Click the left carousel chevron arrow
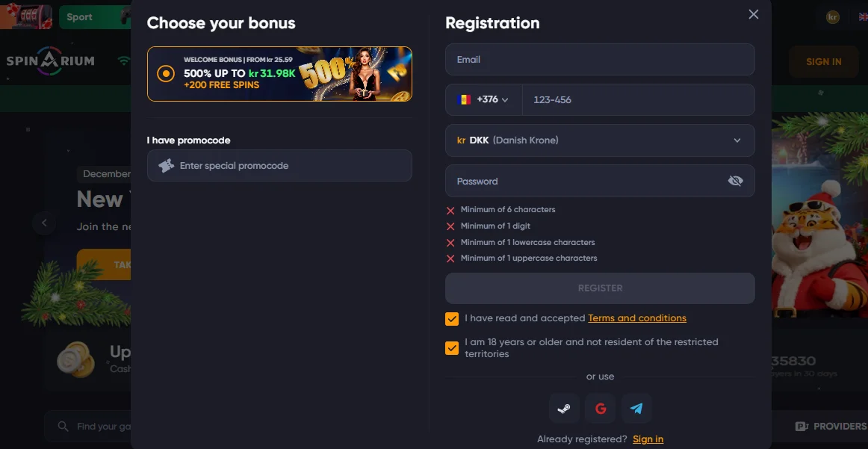 coord(44,223)
